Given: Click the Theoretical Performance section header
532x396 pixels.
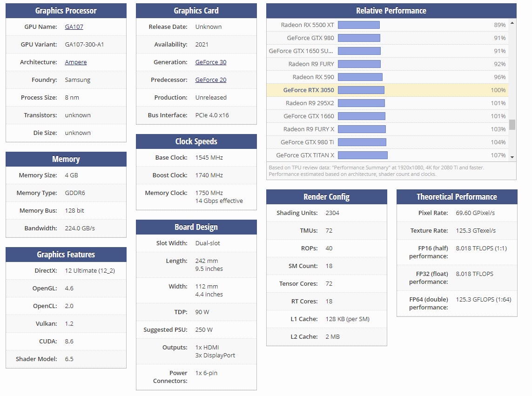Looking at the screenshot, I should pyautogui.click(x=457, y=197).
